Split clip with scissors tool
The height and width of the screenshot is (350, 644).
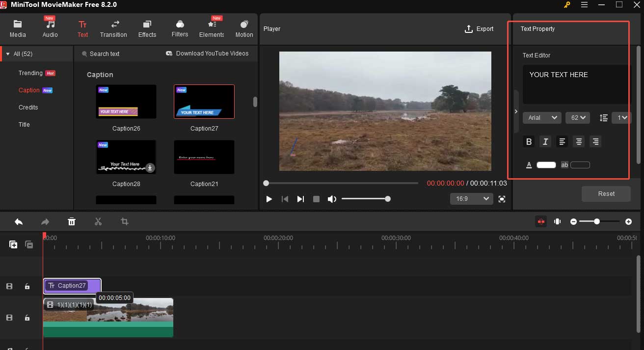(x=98, y=222)
